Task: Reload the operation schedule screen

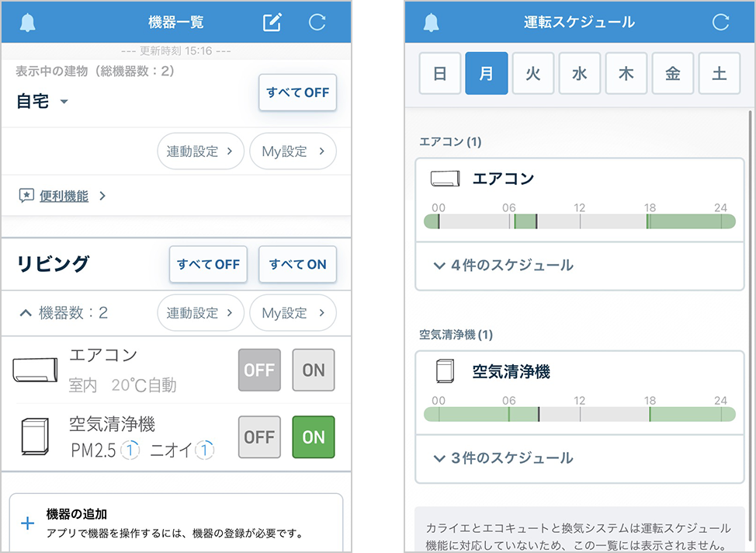Action: coord(720,22)
